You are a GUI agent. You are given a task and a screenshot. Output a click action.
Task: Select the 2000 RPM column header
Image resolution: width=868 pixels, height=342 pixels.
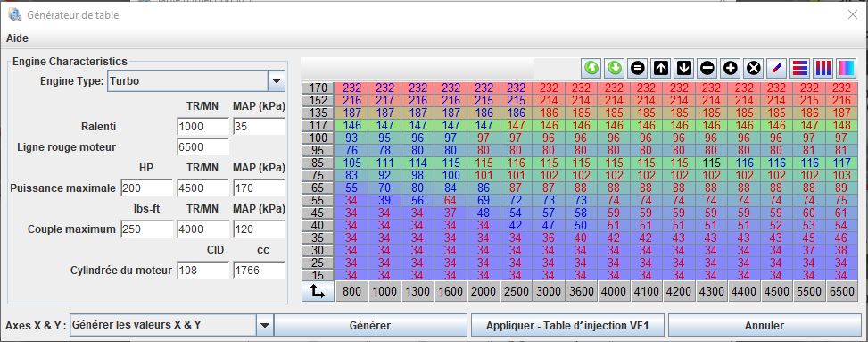pyautogui.click(x=484, y=292)
